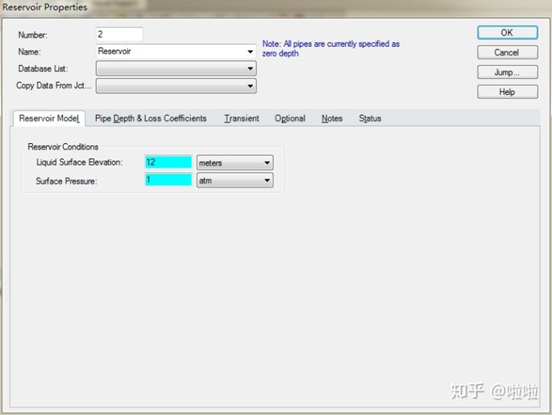Go to the Status tab
This screenshot has width=552, height=415.
[370, 118]
